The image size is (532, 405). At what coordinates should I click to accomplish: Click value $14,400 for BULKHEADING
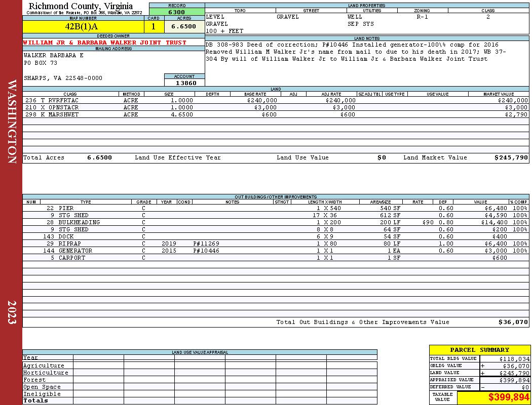(494, 223)
